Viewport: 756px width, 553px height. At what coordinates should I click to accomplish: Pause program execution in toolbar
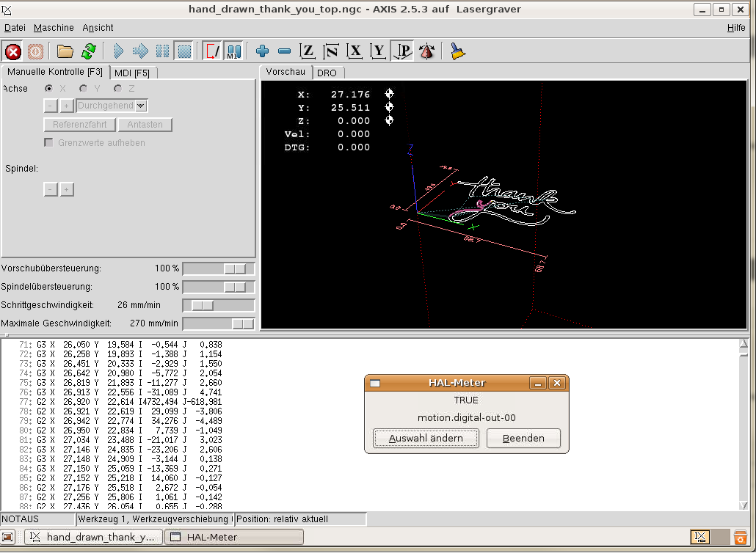tap(162, 51)
